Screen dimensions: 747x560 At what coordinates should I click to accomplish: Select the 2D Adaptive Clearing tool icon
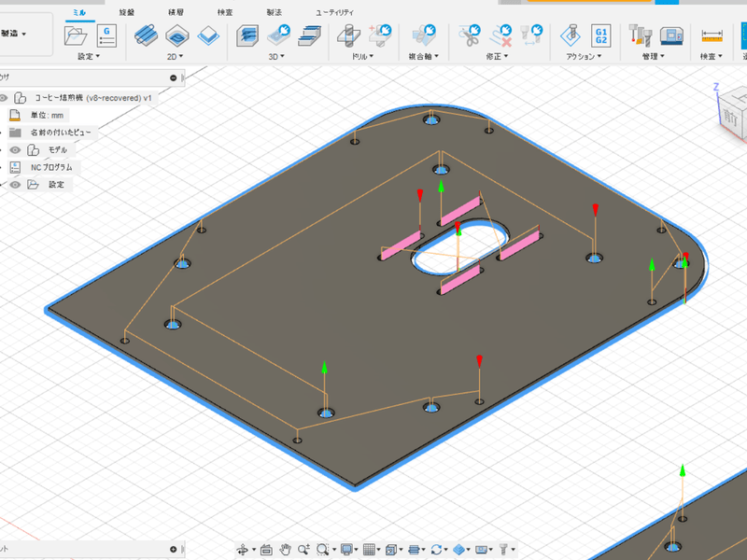click(146, 35)
